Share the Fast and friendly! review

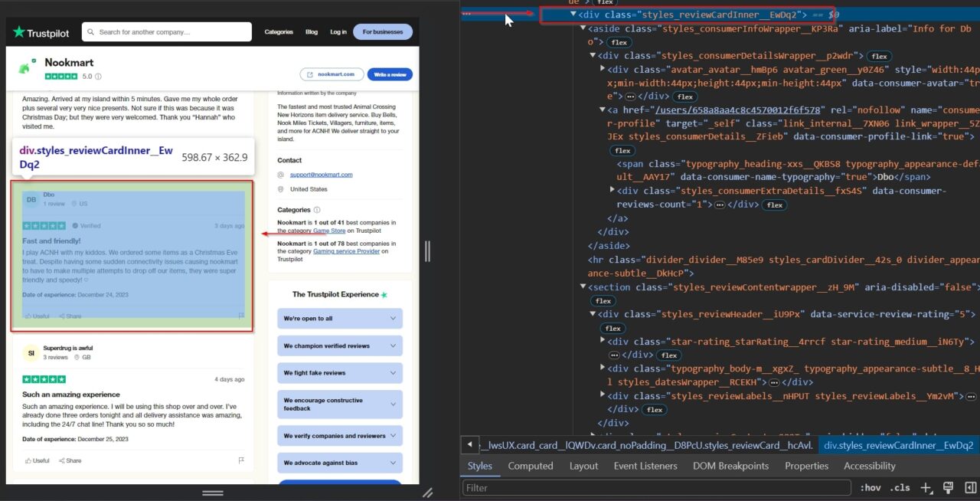pyautogui.click(x=69, y=316)
